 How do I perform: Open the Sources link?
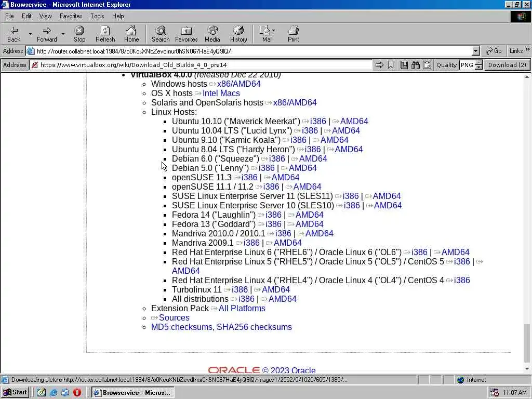174,317
